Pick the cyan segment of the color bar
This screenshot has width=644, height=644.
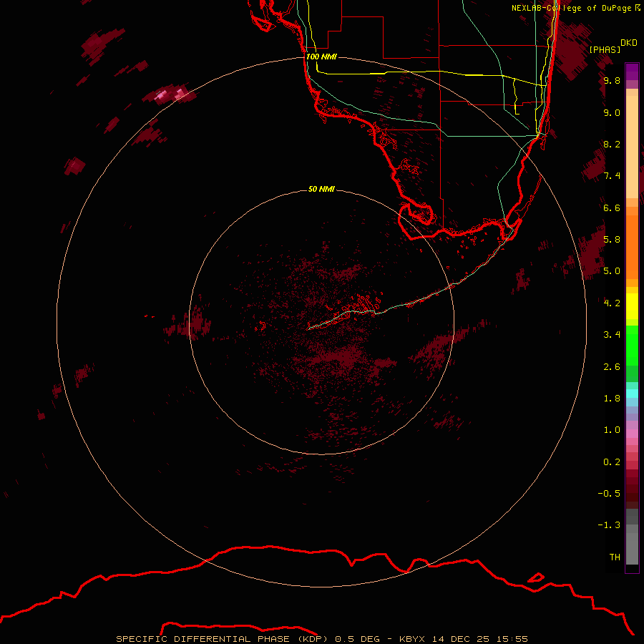(x=632, y=394)
